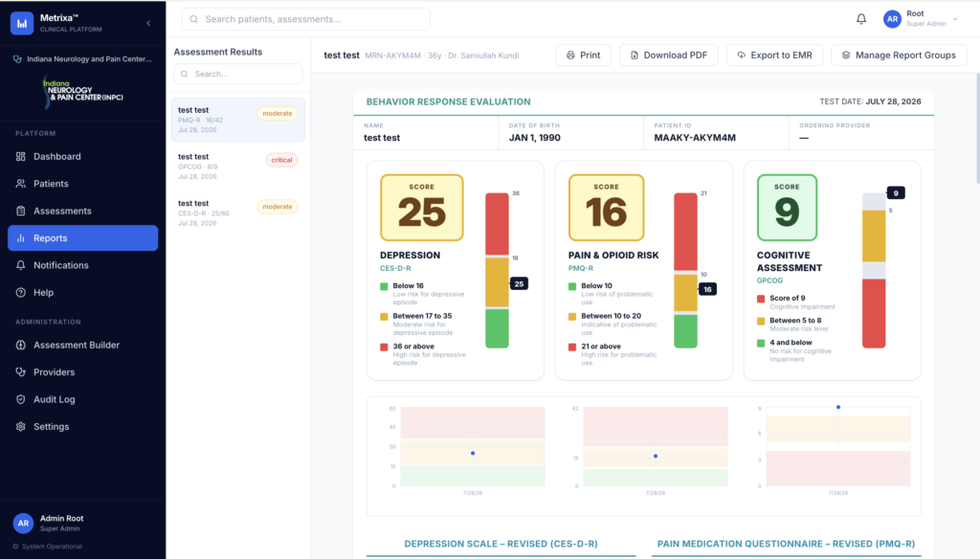Click the Print button

[583, 55]
